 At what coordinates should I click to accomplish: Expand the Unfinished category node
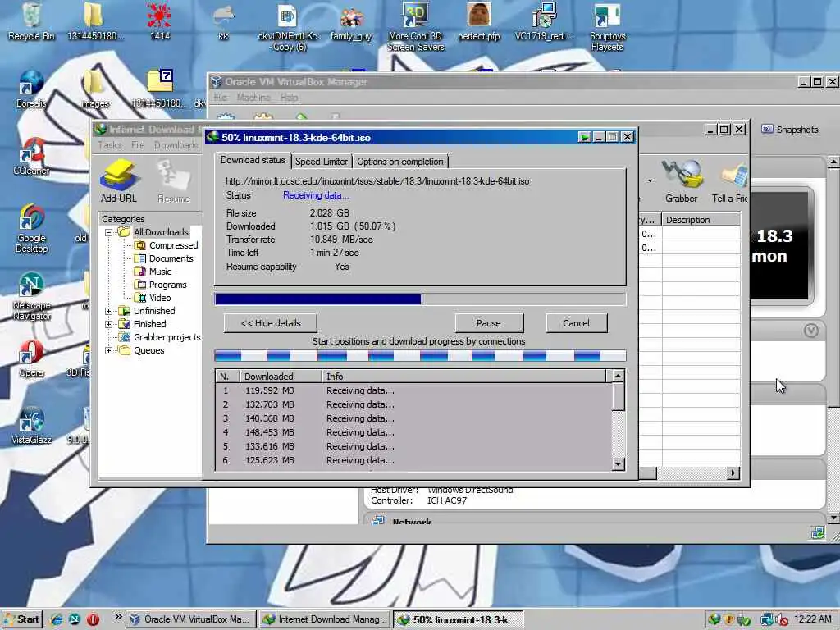[x=109, y=311]
